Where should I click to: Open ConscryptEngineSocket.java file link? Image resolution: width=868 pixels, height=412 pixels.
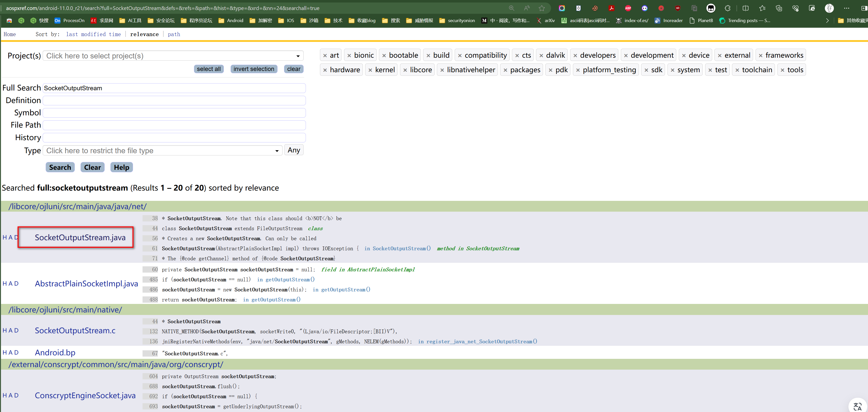pos(85,395)
